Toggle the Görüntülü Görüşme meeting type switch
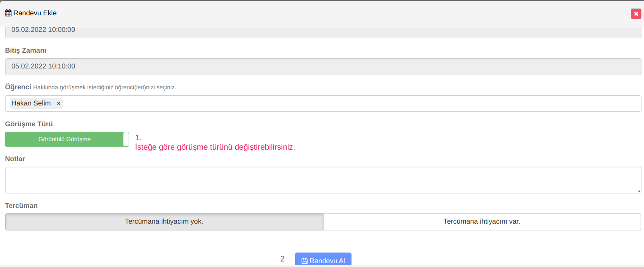The width and height of the screenshot is (644, 267). [65, 139]
